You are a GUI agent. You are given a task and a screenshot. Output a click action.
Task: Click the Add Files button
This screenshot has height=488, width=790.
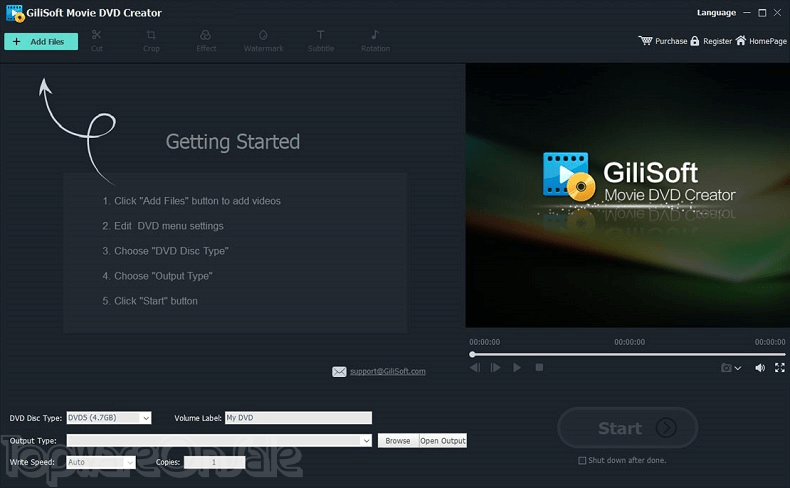pos(41,41)
